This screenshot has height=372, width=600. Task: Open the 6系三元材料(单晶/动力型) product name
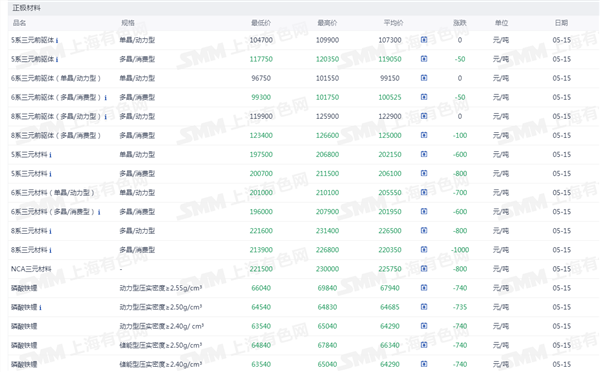[52, 193]
